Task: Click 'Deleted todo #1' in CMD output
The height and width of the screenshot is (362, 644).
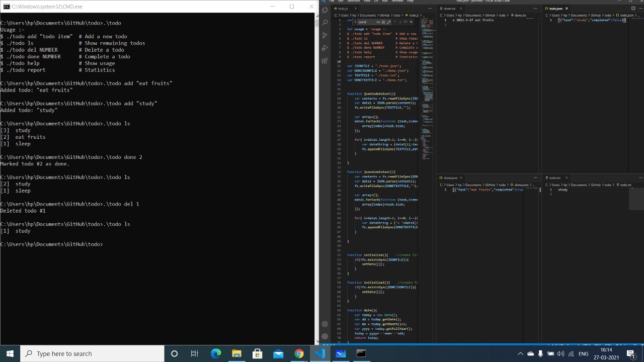Action: 23,211
